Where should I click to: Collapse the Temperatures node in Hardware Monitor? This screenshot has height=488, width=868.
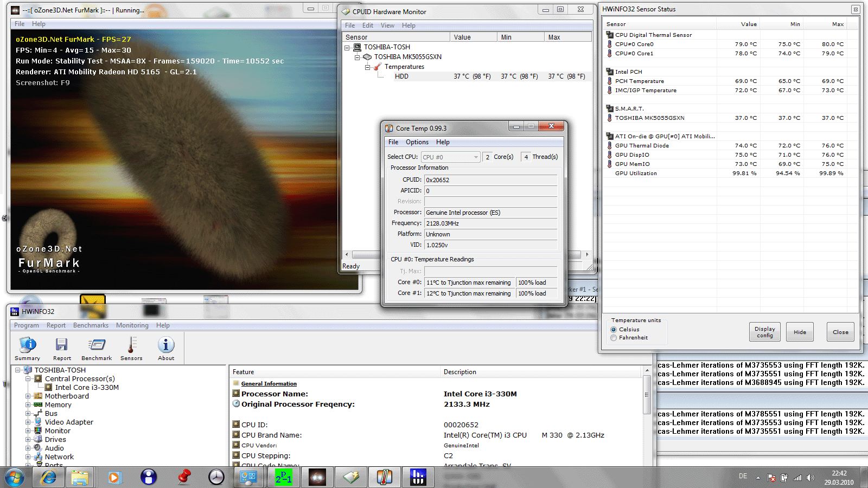[x=367, y=67]
